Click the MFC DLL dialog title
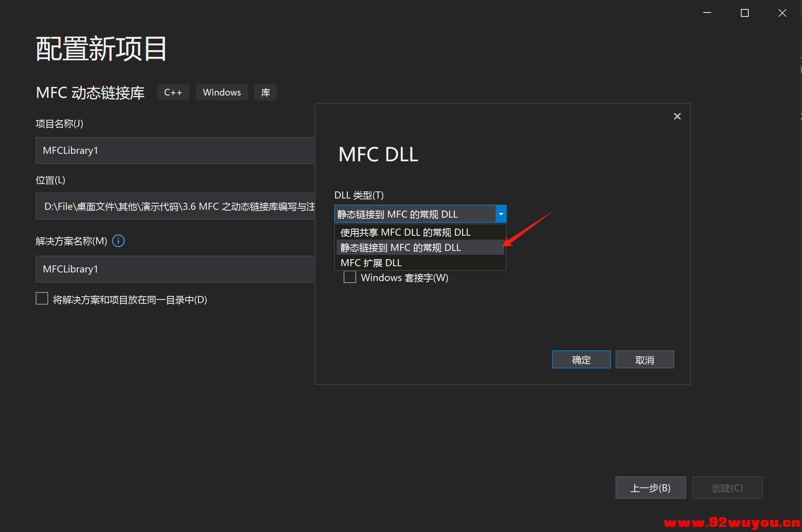802x532 pixels. click(x=377, y=154)
